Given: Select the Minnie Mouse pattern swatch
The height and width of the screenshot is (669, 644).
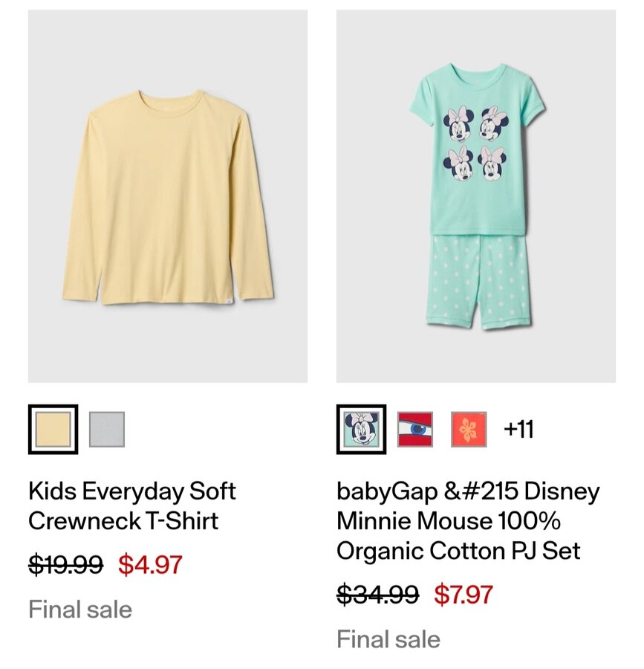Looking at the screenshot, I should click(x=361, y=429).
